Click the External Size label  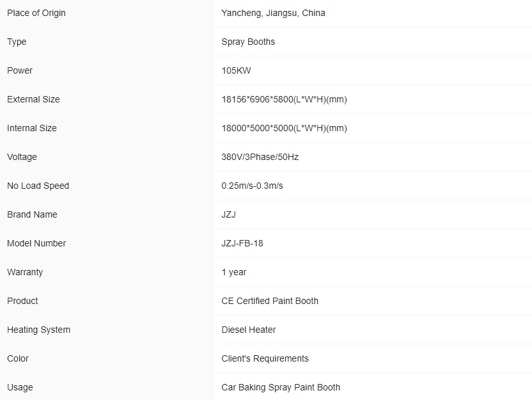click(33, 99)
